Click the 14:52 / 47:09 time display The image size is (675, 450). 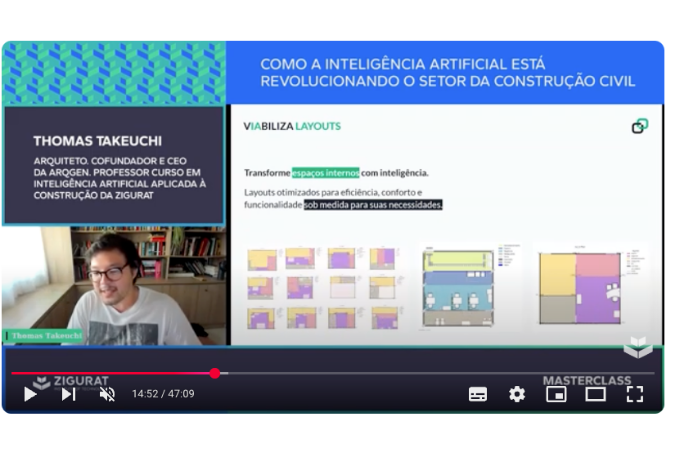coord(163,394)
